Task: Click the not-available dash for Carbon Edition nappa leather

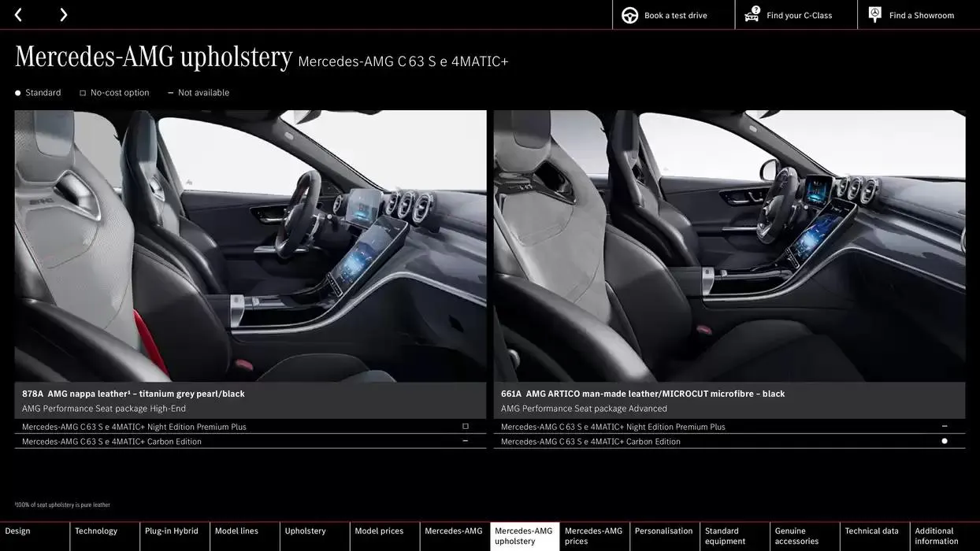Action: pyautogui.click(x=465, y=440)
